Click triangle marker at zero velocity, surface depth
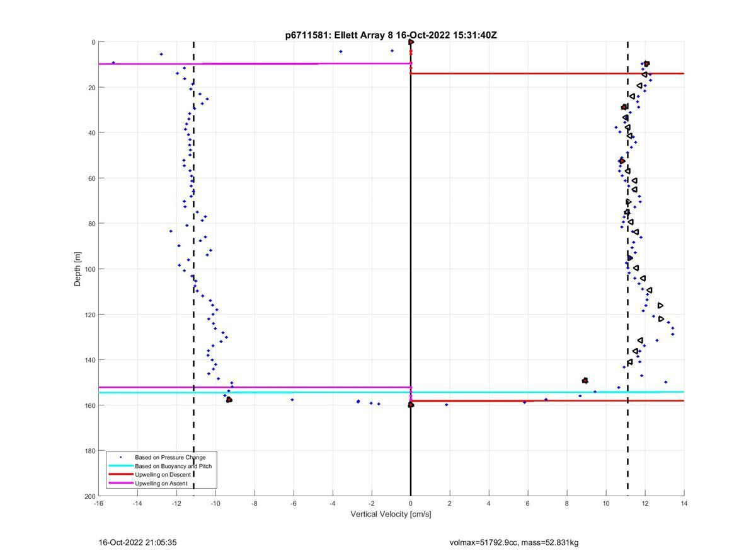 click(x=411, y=42)
